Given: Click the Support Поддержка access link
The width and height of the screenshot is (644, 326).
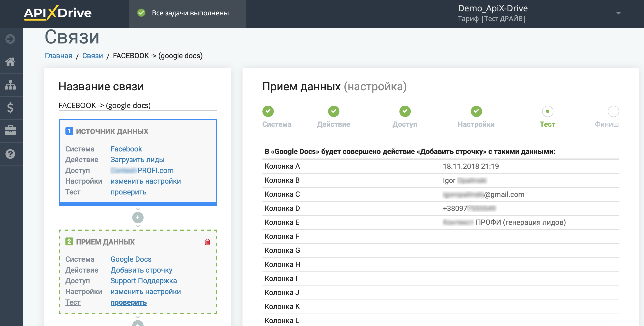Looking at the screenshot, I should tap(144, 281).
